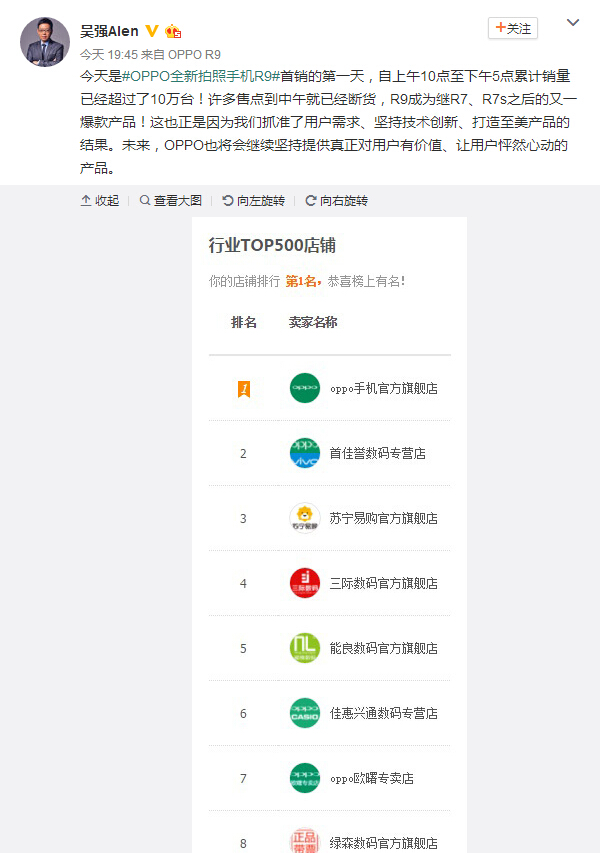Click the 第1名 ranking text
Screen dimensions: 600x853
coord(303,281)
